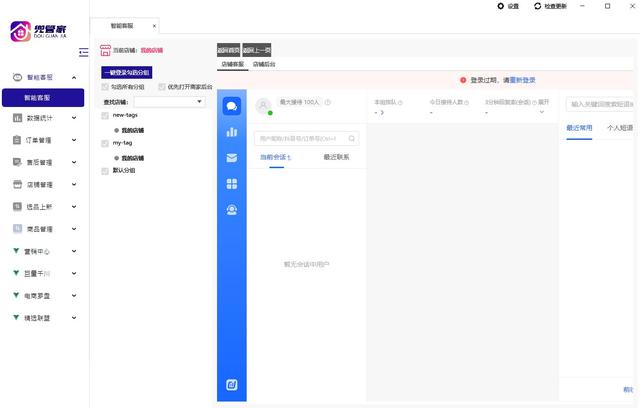Collapse the 智能客服 menu section
The width and height of the screenshot is (640, 408).
[74, 78]
